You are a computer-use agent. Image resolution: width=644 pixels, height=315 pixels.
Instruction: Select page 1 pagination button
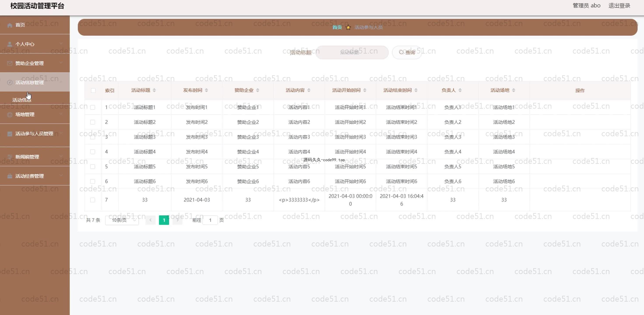pos(164,220)
